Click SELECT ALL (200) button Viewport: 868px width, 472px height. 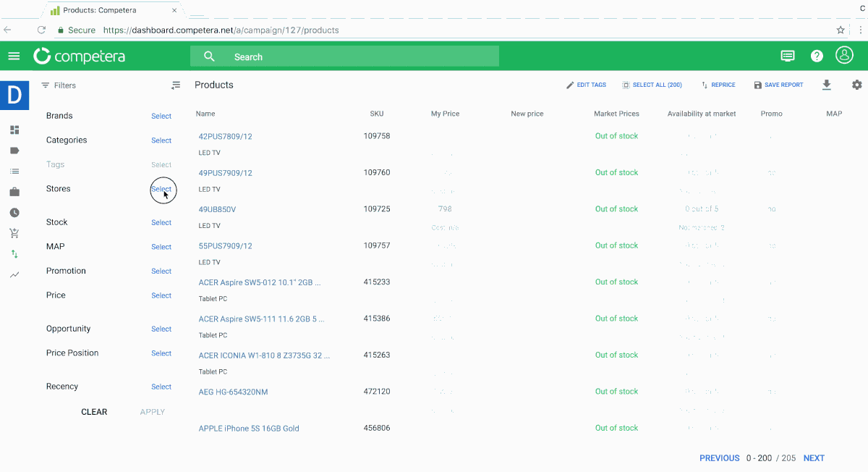click(652, 85)
